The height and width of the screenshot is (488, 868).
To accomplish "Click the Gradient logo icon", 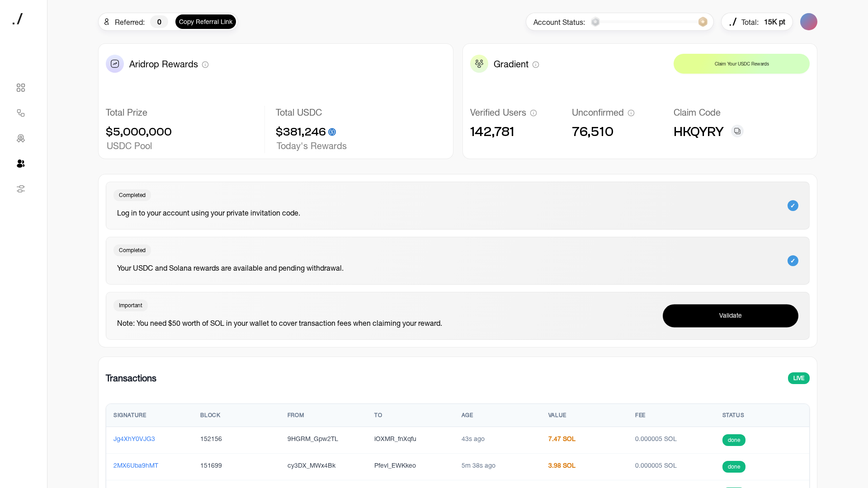I will click(479, 64).
